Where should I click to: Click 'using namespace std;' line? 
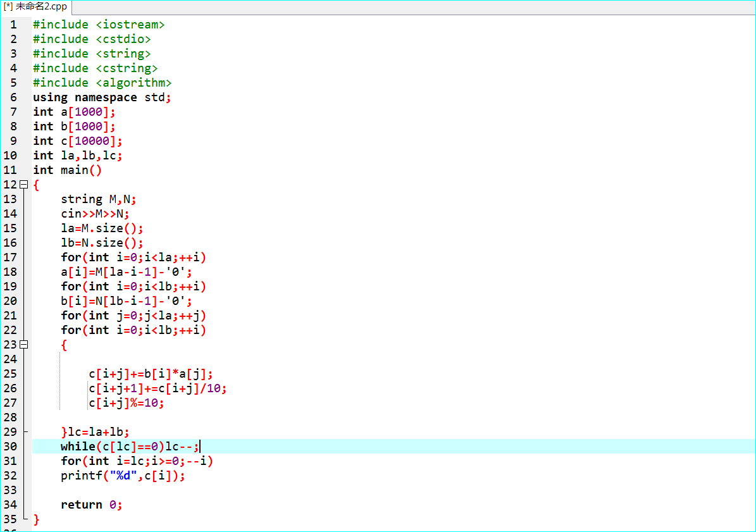102,97
